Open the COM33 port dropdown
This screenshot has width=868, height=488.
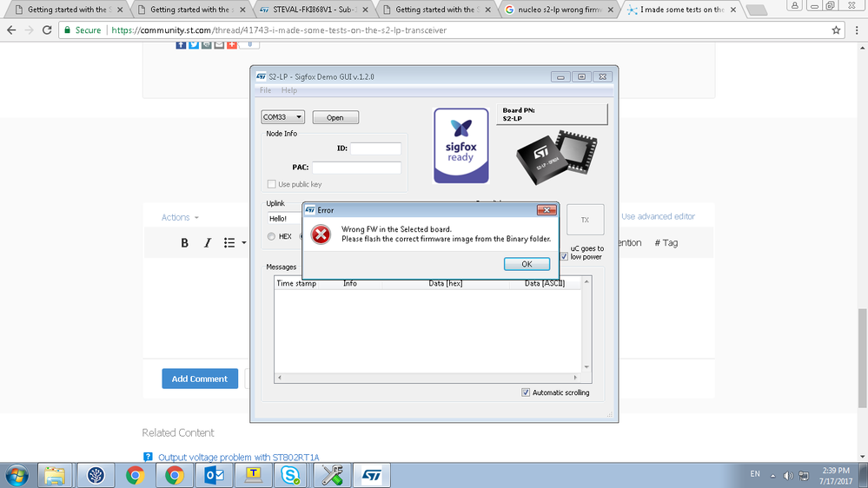tap(283, 116)
